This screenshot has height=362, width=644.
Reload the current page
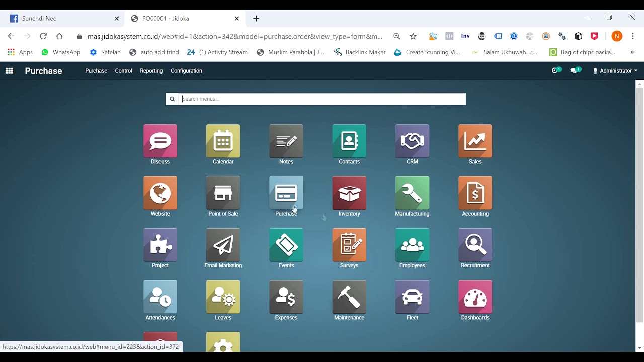pyautogui.click(x=43, y=36)
